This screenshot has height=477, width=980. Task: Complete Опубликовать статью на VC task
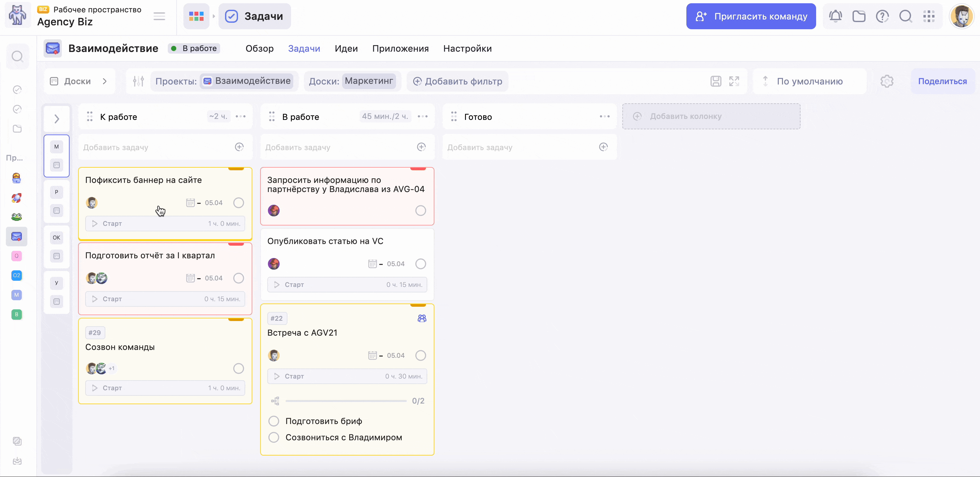(420, 264)
